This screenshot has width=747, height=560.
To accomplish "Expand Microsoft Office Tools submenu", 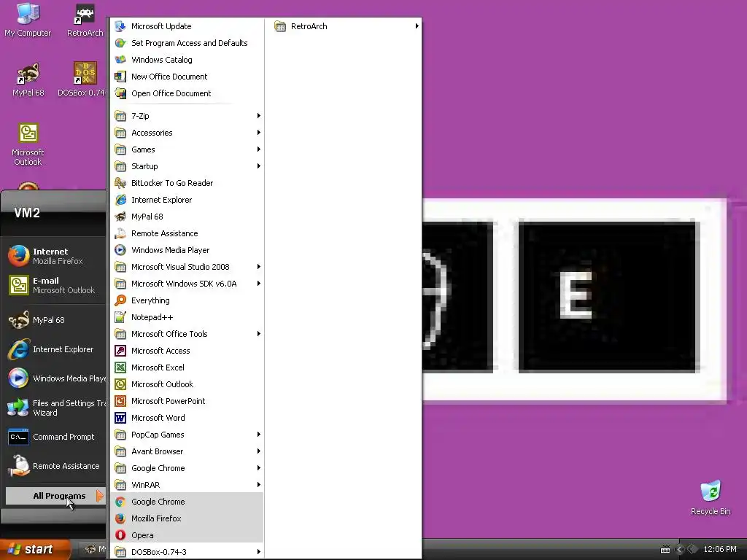I will (x=187, y=334).
